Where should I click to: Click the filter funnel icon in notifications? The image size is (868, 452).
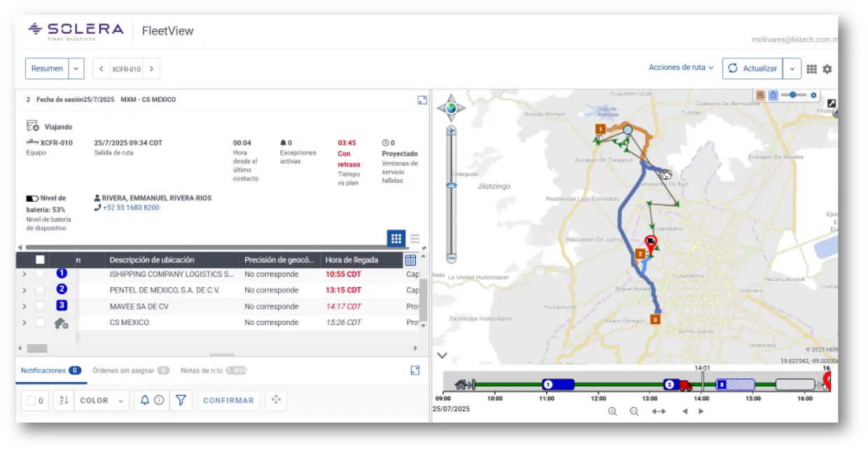[x=181, y=400]
